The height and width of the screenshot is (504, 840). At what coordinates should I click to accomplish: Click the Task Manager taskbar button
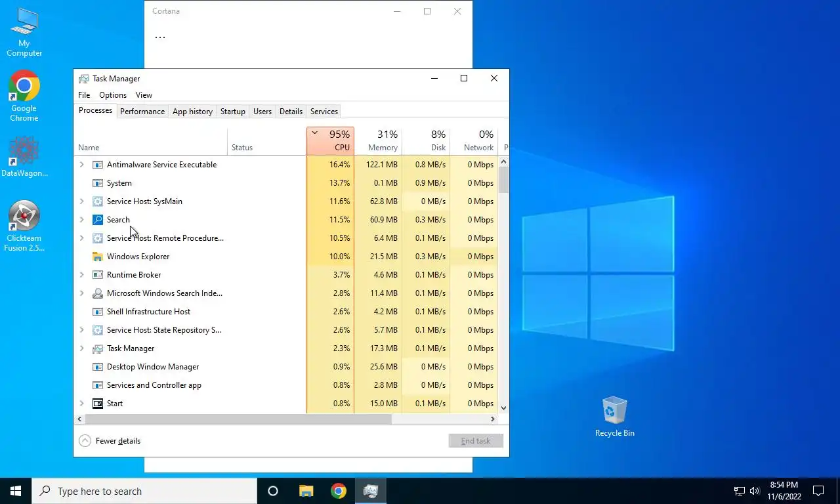371,491
